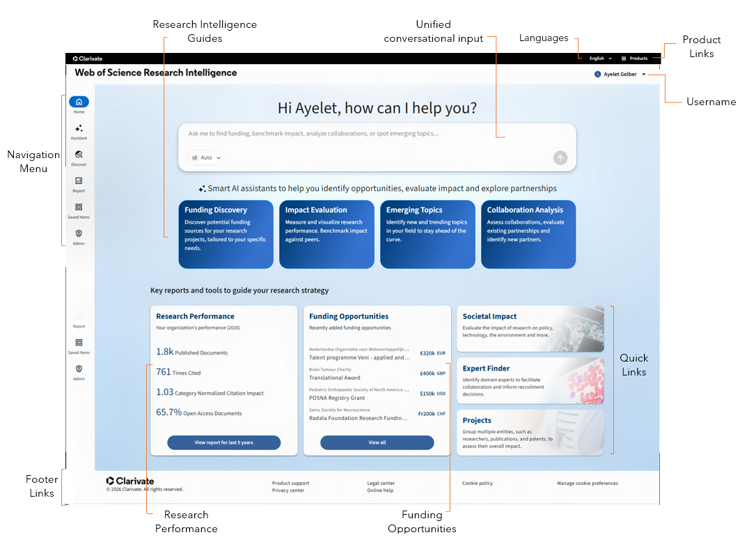Screen dimensions: 756x551
Task: Click the Funding Opportunities card title
Action: coord(349,316)
